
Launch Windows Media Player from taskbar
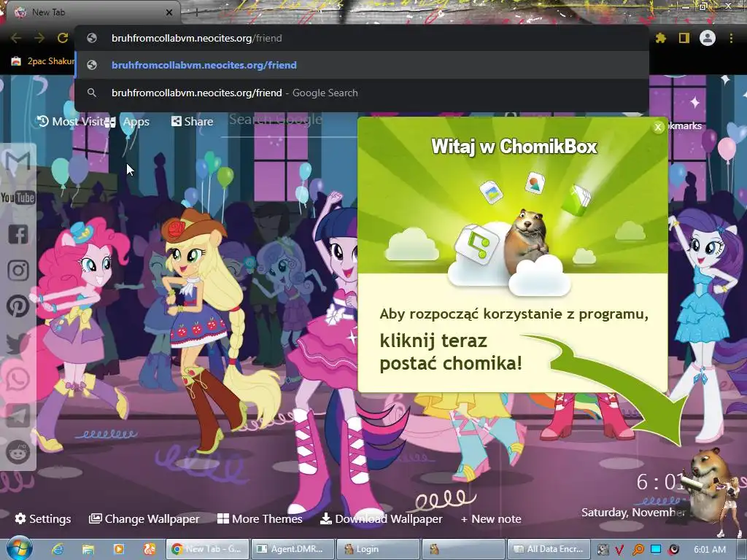[119, 549]
